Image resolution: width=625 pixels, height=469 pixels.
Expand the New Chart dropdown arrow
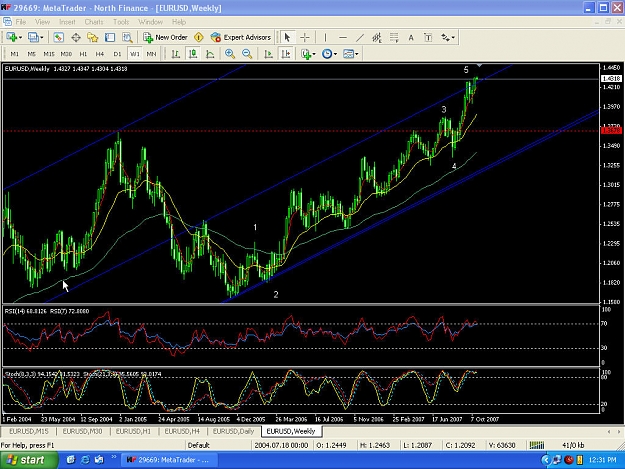(x=21, y=37)
